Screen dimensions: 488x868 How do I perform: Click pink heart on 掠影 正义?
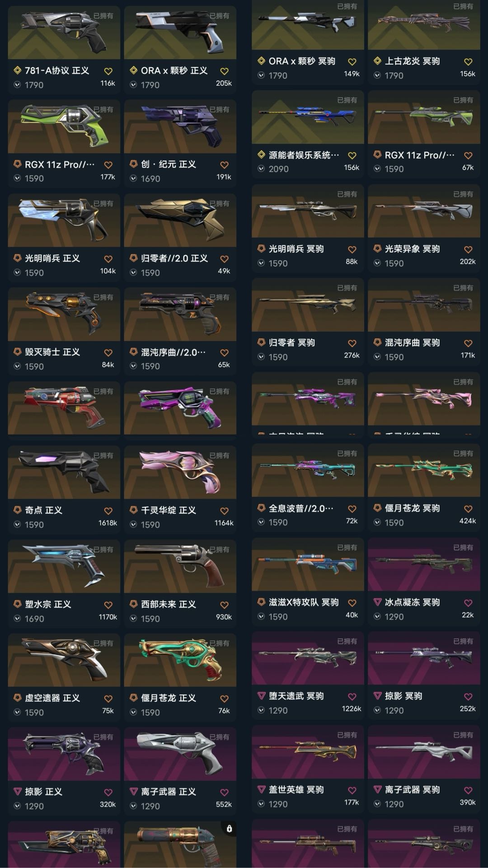pyautogui.click(x=108, y=792)
